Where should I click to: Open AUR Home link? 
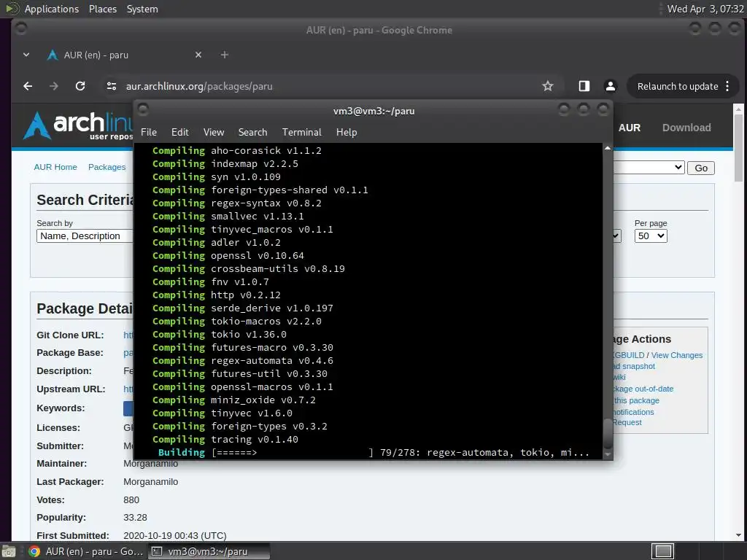pyautogui.click(x=55, y=167)
